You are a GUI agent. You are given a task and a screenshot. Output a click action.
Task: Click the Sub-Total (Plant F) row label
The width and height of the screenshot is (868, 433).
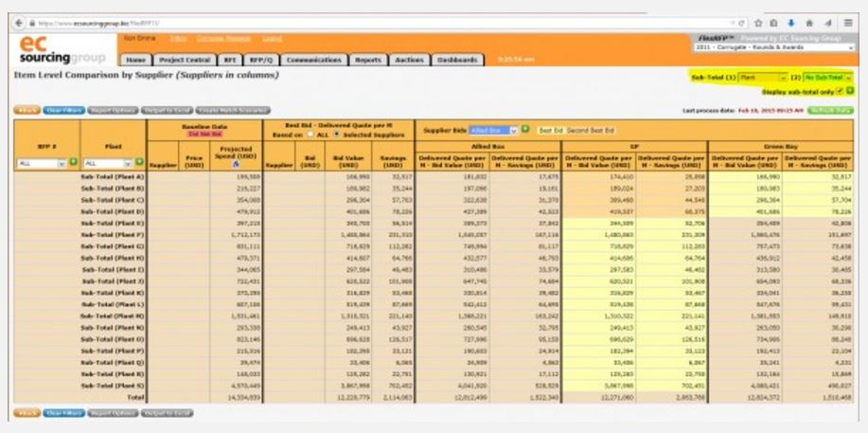point(113,235)
